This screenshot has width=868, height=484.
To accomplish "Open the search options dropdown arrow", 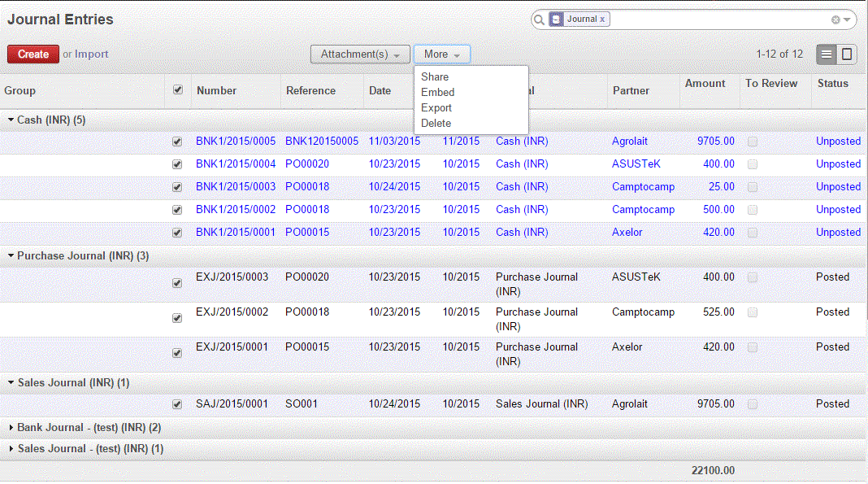I will coord(848,19).
